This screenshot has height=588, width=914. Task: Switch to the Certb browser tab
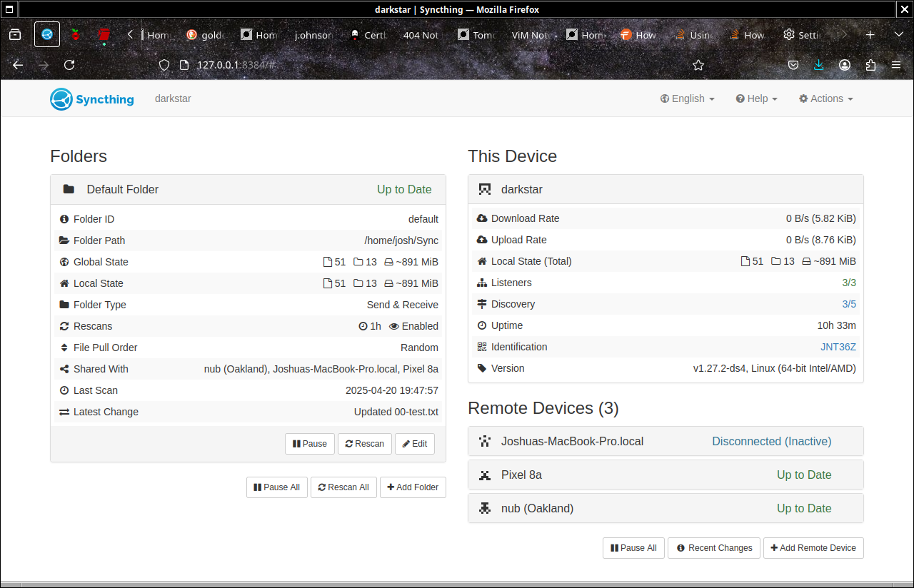(x=368, y=34)
